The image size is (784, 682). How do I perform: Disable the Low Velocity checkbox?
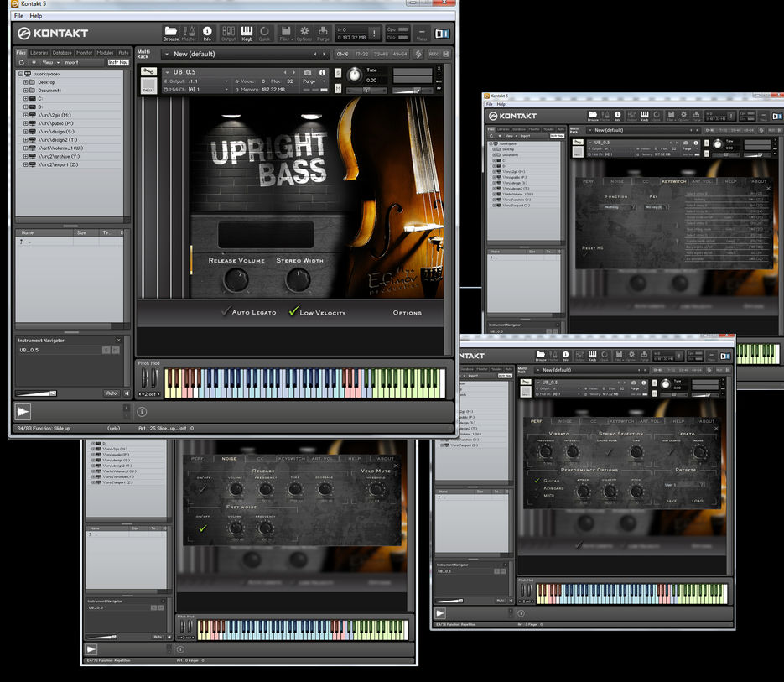[x=293, y=312]
